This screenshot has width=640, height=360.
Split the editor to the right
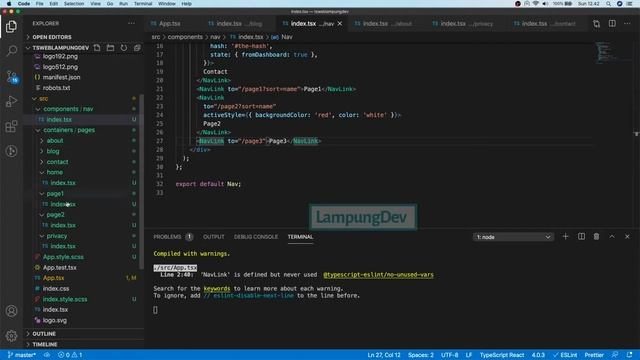click(x=612, y=24)
